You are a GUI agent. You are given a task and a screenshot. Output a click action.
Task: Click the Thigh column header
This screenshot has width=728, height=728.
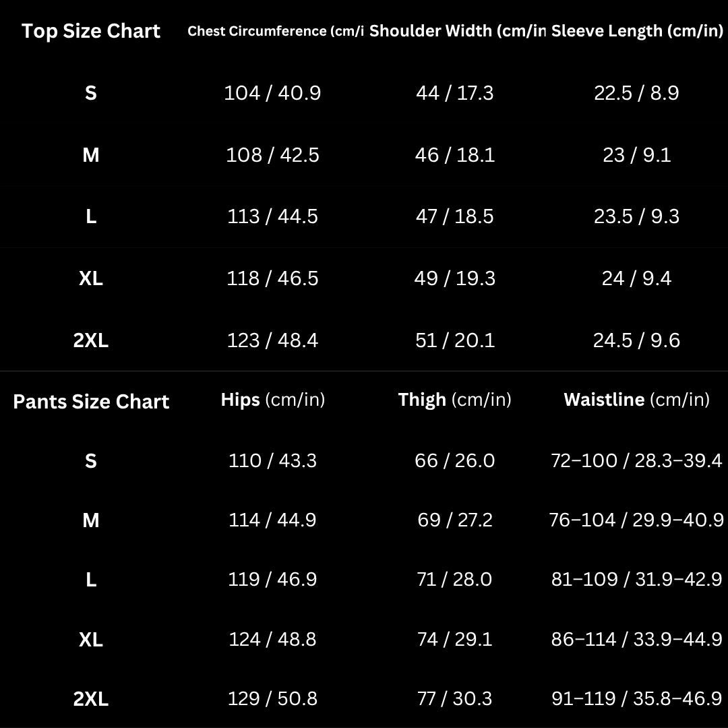[x=454, y=400]
